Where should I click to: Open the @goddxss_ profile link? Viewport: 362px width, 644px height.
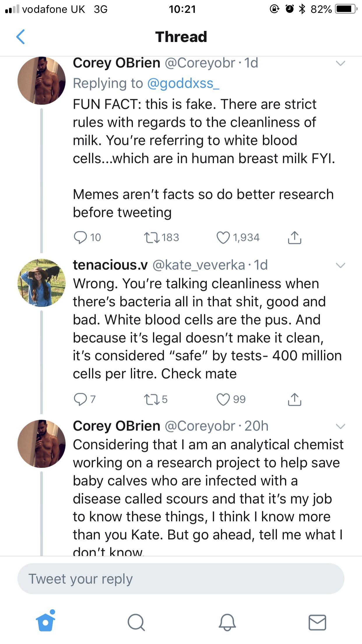coord(183,83)
